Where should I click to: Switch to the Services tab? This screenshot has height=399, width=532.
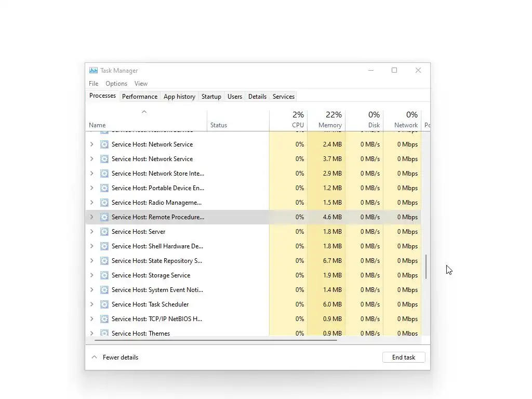284,96
